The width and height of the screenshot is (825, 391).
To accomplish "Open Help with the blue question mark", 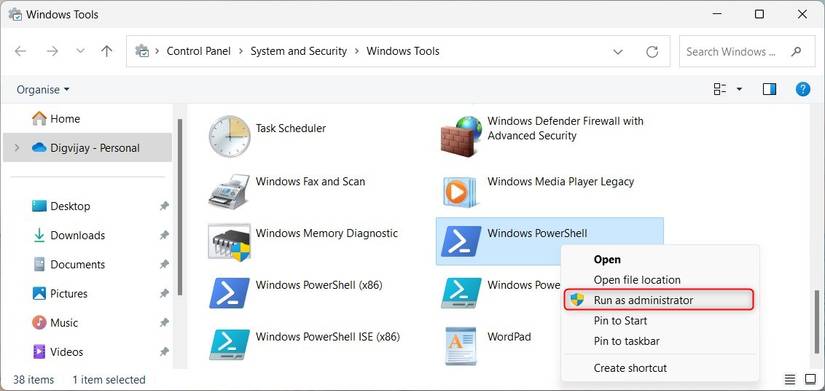I will click(803, 89).
